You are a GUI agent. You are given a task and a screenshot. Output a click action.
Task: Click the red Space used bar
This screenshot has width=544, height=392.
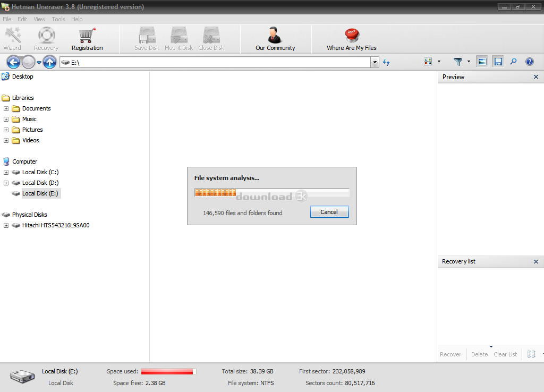[168, 371]
